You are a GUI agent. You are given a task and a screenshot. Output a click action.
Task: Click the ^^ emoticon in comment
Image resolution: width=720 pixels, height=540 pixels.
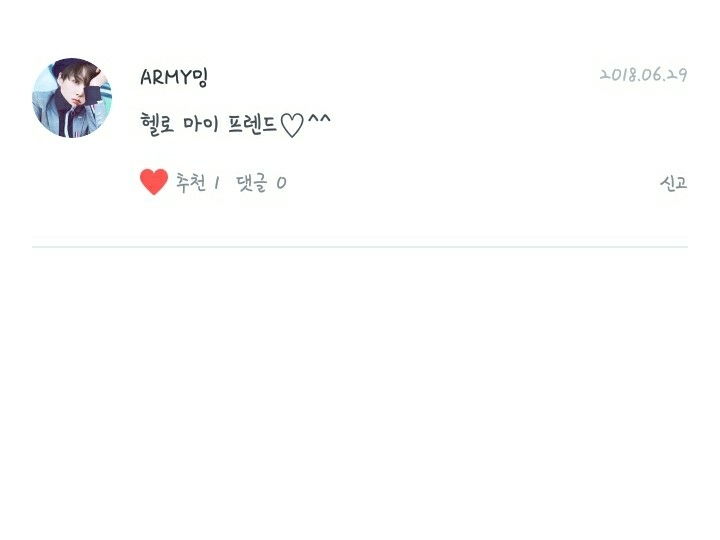click(x=319, y=119)
